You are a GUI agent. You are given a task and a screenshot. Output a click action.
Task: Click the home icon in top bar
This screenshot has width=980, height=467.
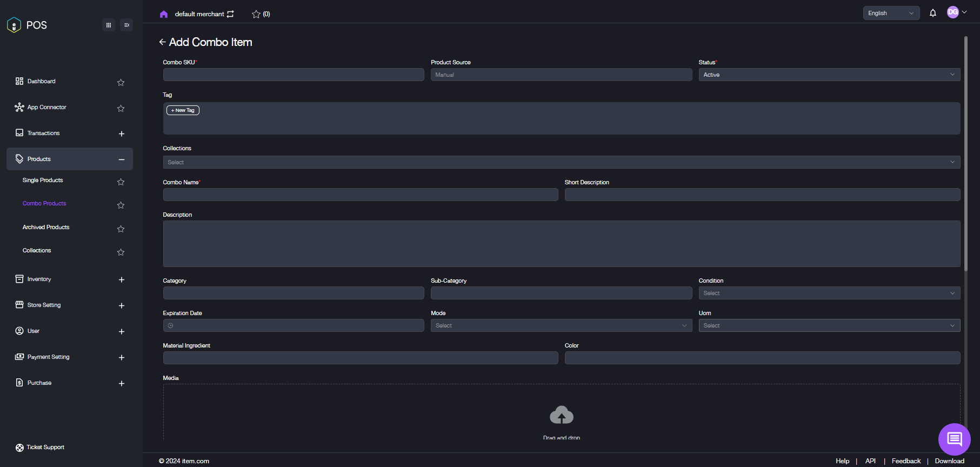[x=164, y=14]
